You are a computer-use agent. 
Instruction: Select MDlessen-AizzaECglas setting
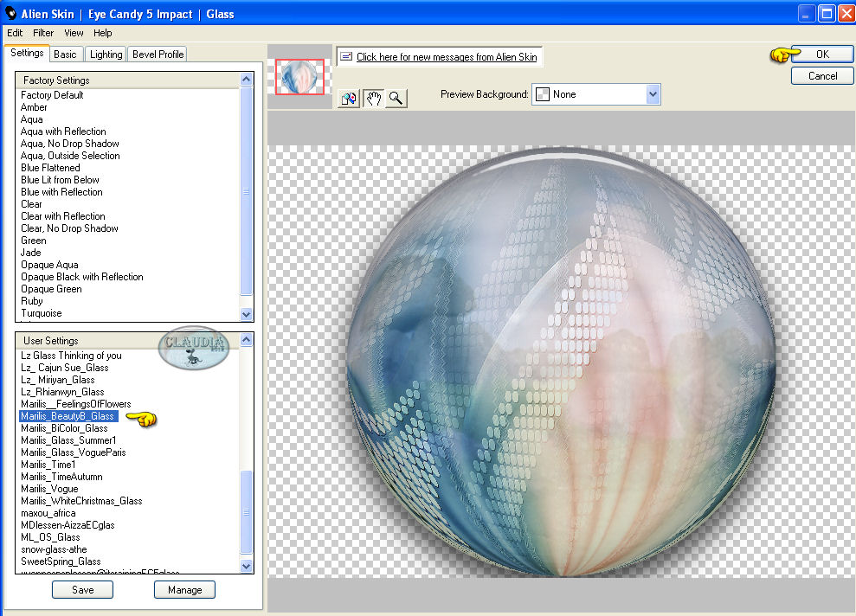[x=68, y=525]
